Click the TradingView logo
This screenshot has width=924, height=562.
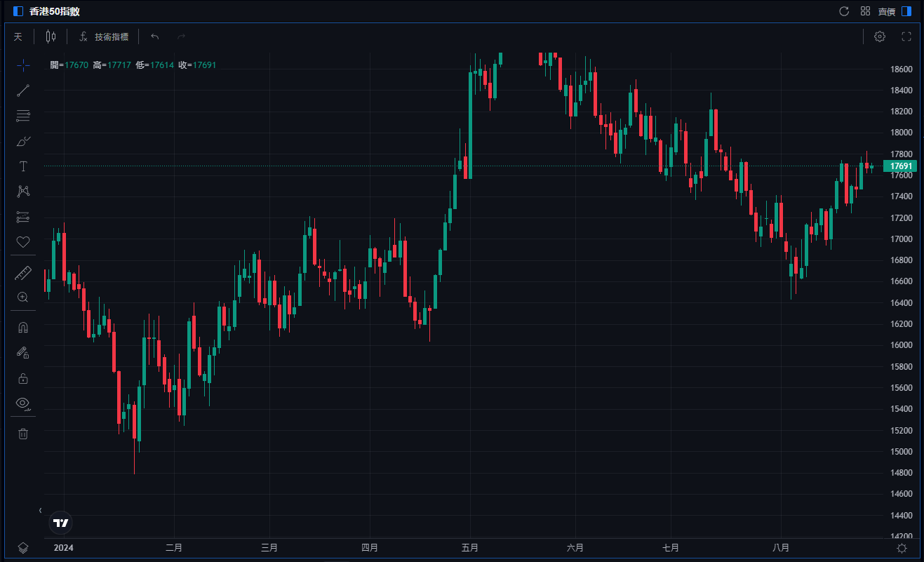[61, 523]
